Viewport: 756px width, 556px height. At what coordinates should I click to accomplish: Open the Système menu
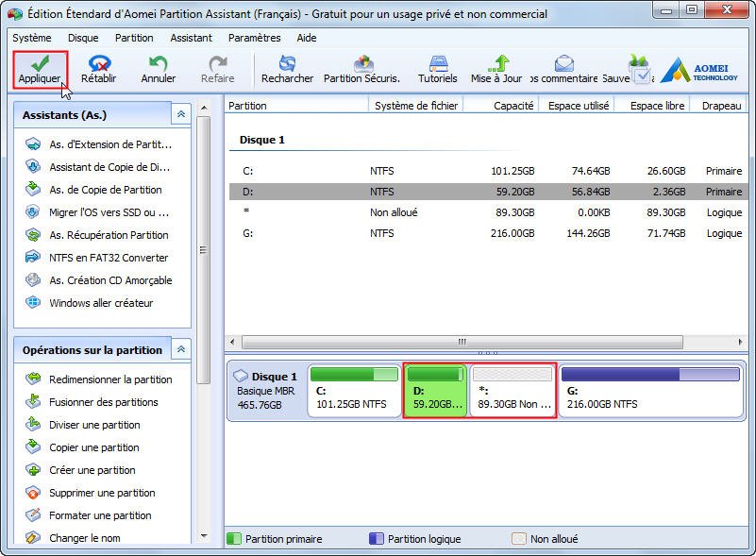[x=32, y=38]
